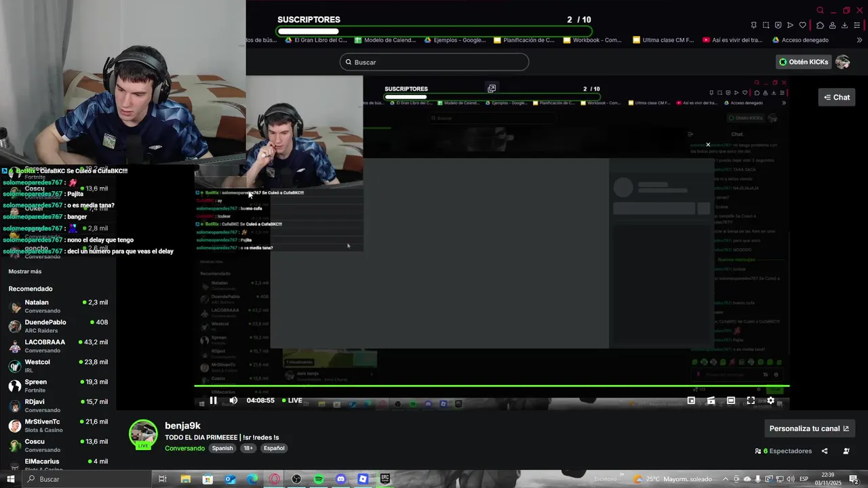
Task: Close the overlay inside the streamed video
Action: click(708, 144)
